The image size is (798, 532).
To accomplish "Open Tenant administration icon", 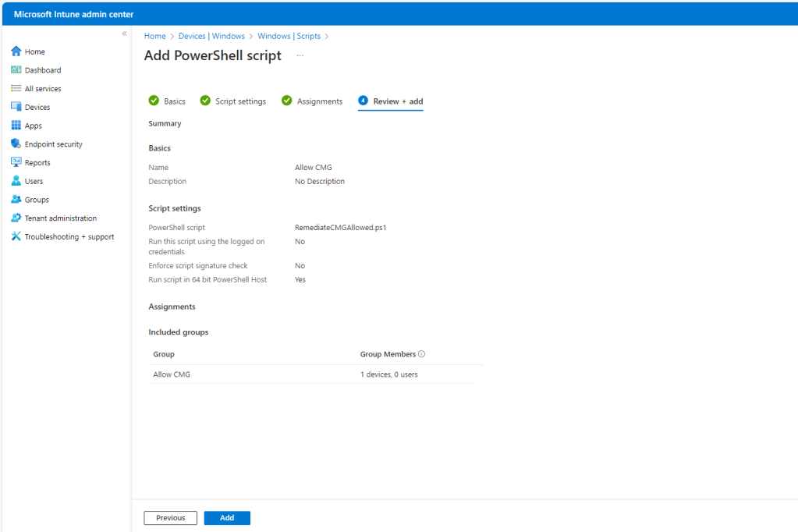I will point(16,218).
